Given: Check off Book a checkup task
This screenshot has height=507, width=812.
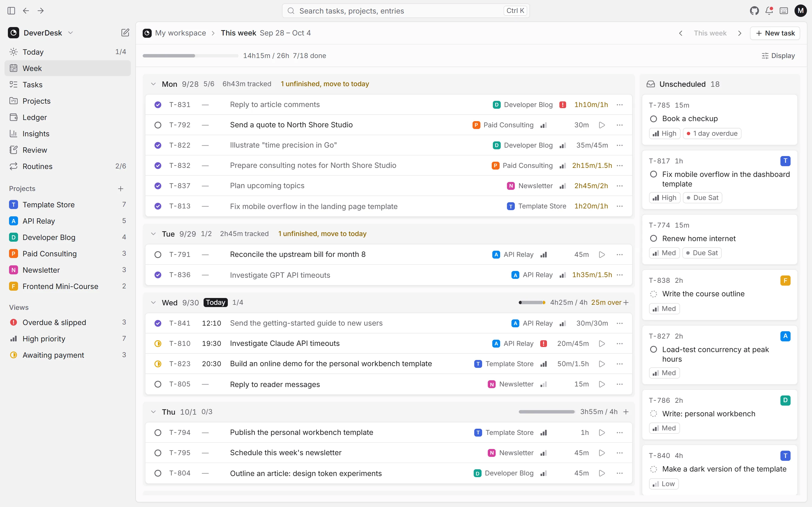Looking at the screenshot, I should tap(653, 119).
